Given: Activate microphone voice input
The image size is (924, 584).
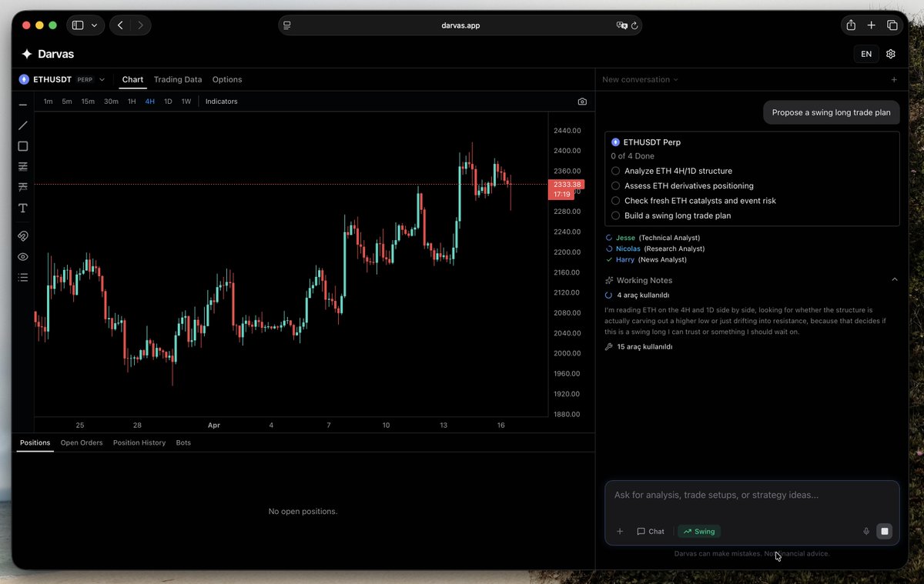Looking at the screenshot, I should 866,531.
